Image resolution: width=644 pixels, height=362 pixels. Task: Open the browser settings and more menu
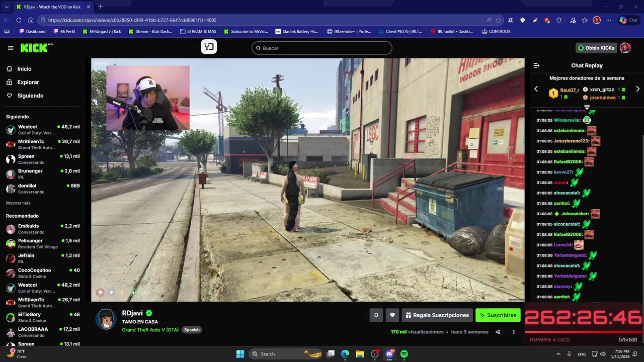pos(609,20)
